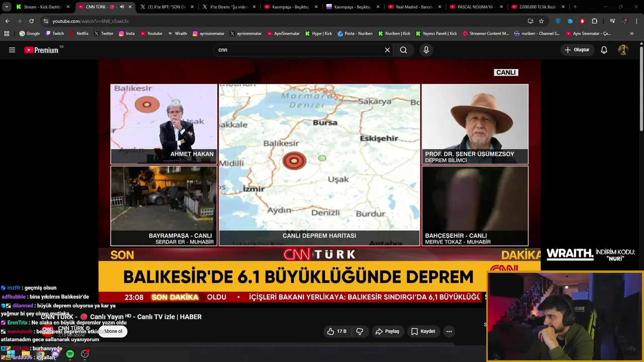Run the YouTube search magnifier button

404,50
